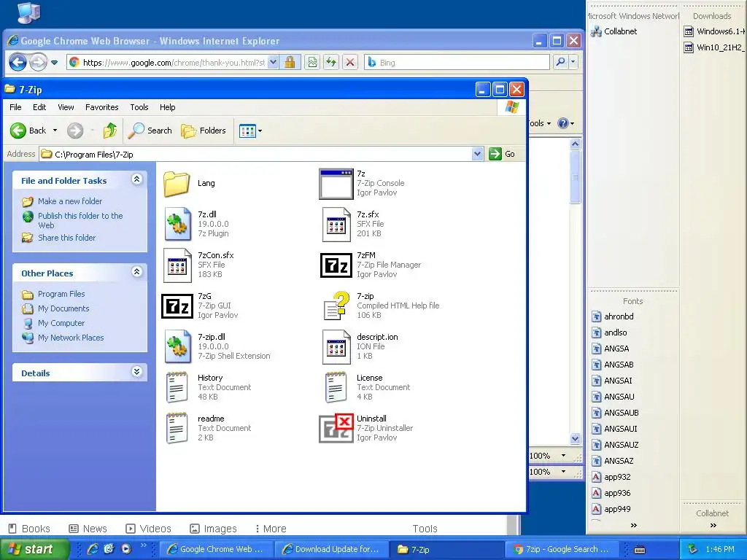Select the 7zG 7-Zip GUI icon
This screenshot has width=747, height=560.
(x=177, y=306)
